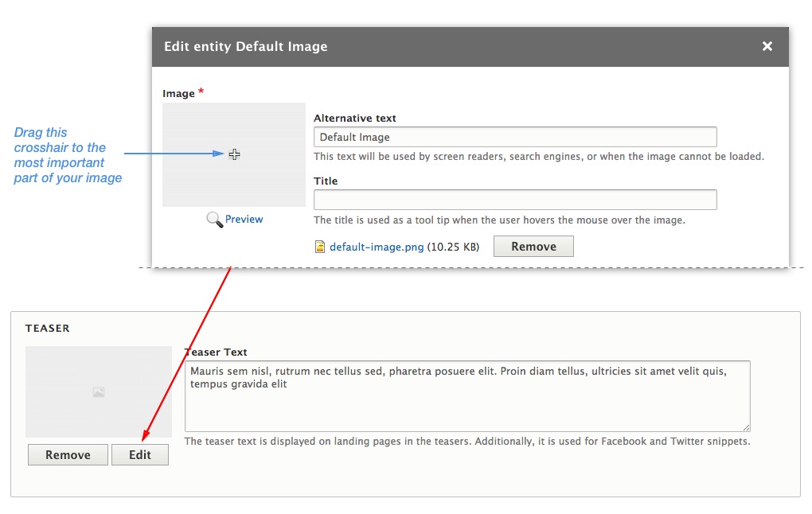Click into the empty Title field
Screen dimensions: 812x514
(515, 200)
